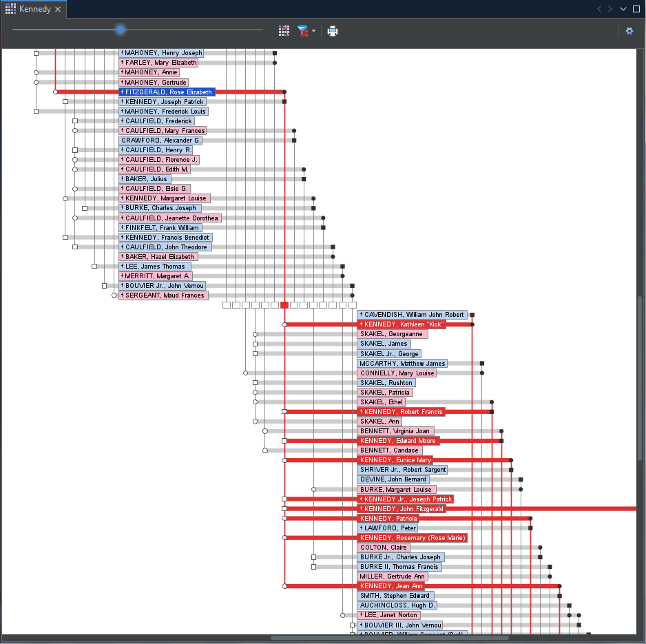Select MERRITT, Margaret A.
The image size is (646, 644).
point(156,276)
